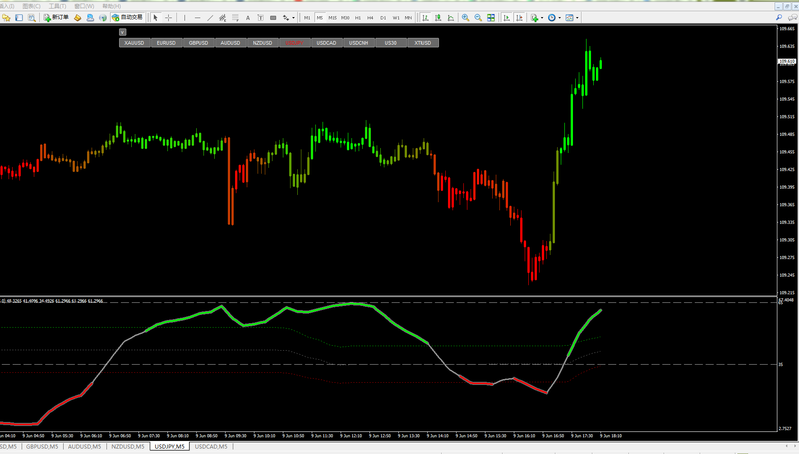Zoom in on the chart
Image resolution: width=799 pixels, height=454 pixels.
465,18
